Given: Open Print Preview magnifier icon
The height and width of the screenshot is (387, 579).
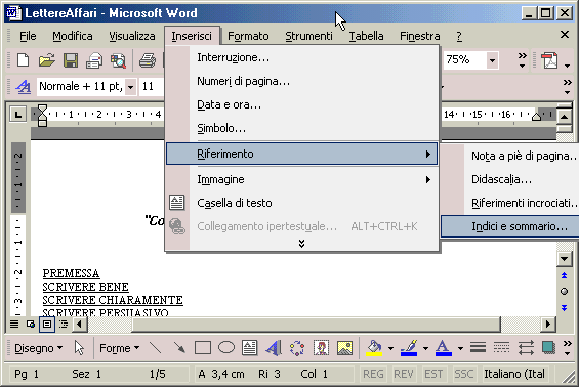Looking at the screenshot, I should (119, 60).
